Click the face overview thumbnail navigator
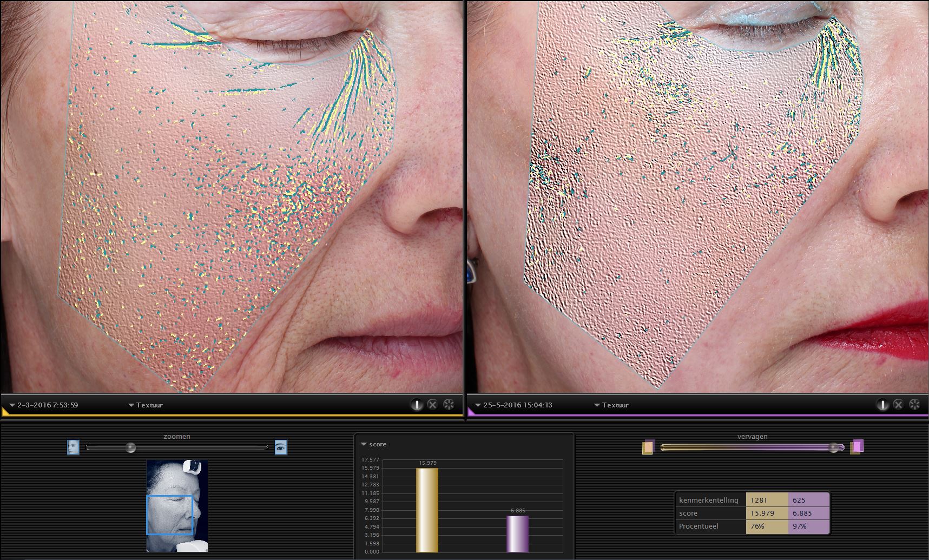This screenshot has height=560, width=929. 177,506
